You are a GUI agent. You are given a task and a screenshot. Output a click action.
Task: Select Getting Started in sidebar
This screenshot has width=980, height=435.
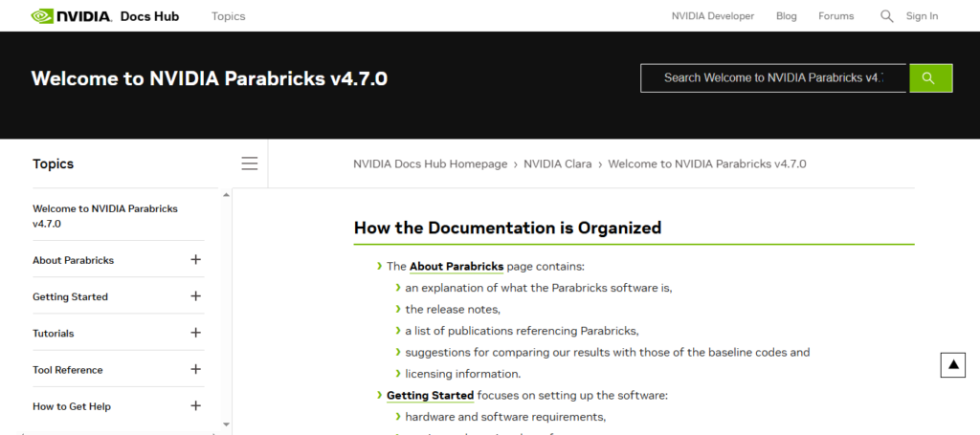click(70, 297)
